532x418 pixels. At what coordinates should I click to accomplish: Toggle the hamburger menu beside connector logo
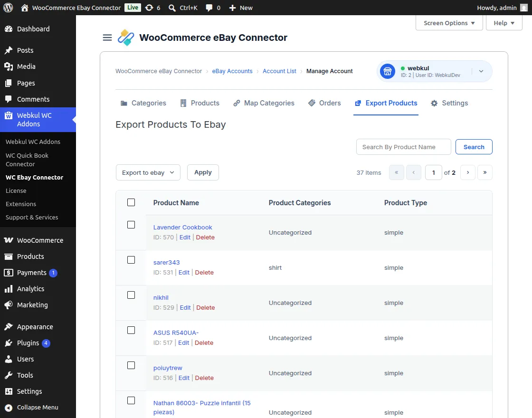click(x=107, y=38)
